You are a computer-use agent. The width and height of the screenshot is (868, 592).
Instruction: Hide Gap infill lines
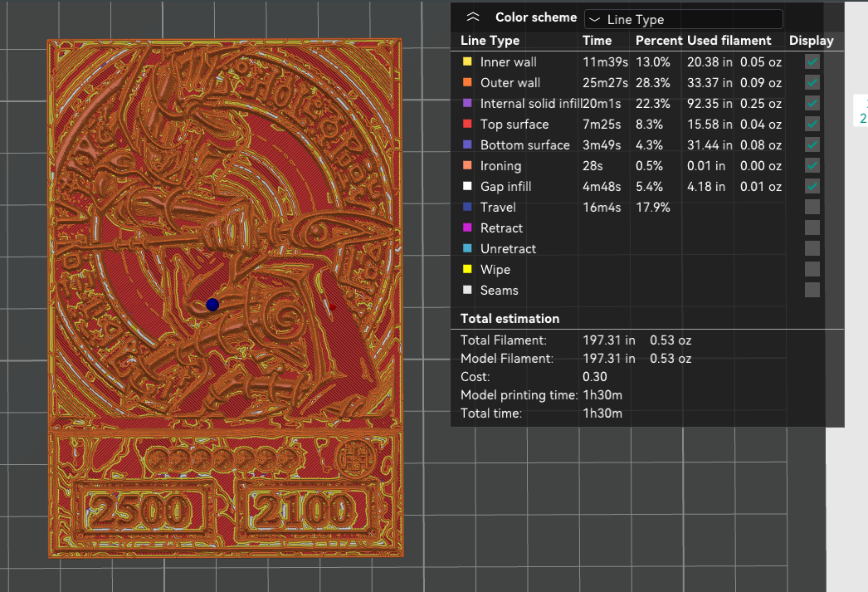pos(812,186)
